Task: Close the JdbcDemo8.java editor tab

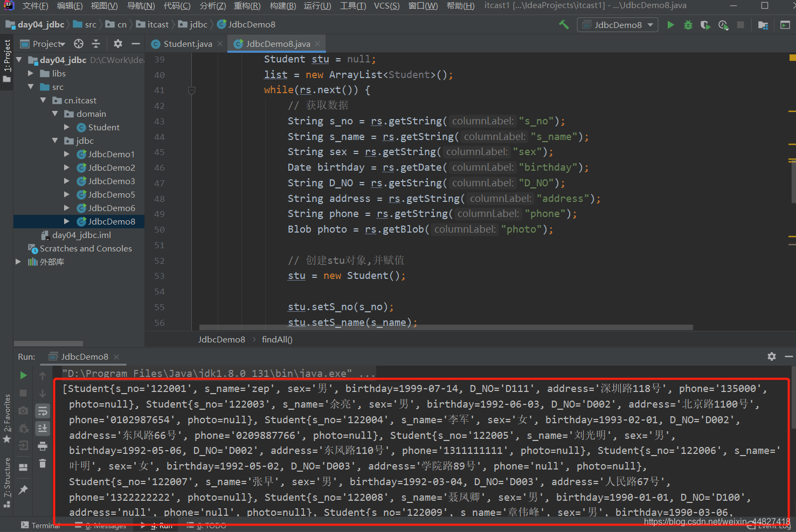Action: pos(318,44)
